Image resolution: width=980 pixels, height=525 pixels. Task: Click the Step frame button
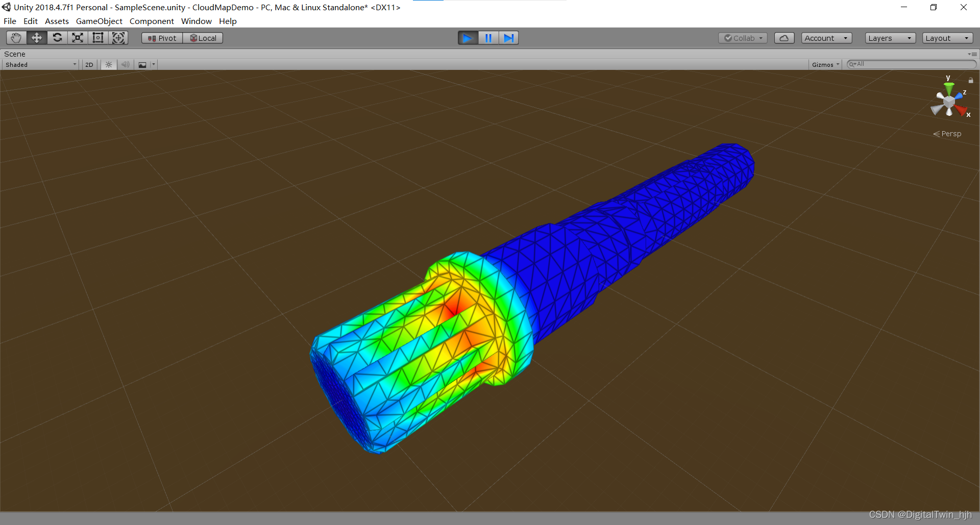coord(509,38)
